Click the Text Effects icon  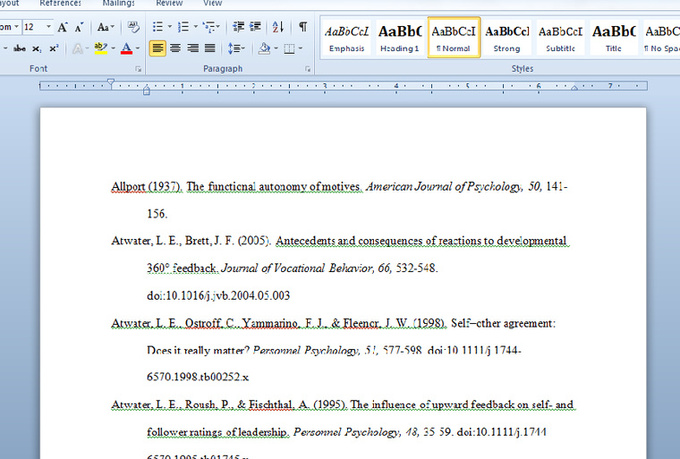78,48
